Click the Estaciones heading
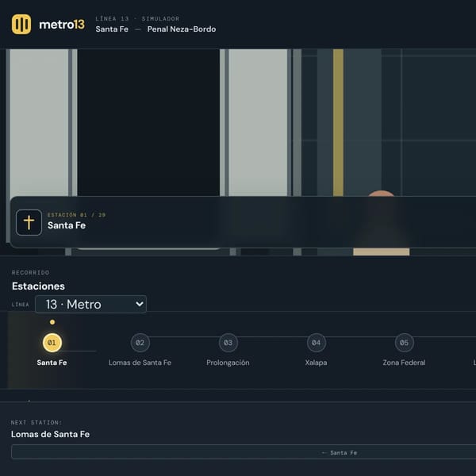Image resolution: width=476 pixels, height=476 pixels. [38, 286]
